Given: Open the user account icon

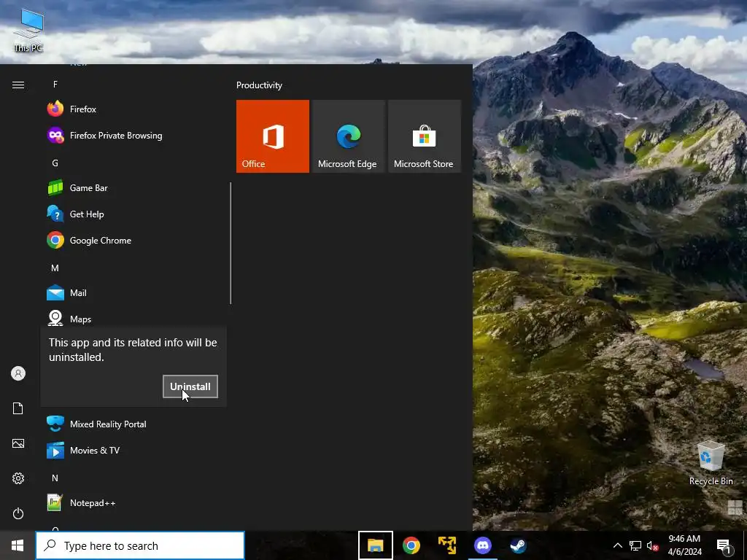Looking at the screenshot, I should tap(18, 373).
